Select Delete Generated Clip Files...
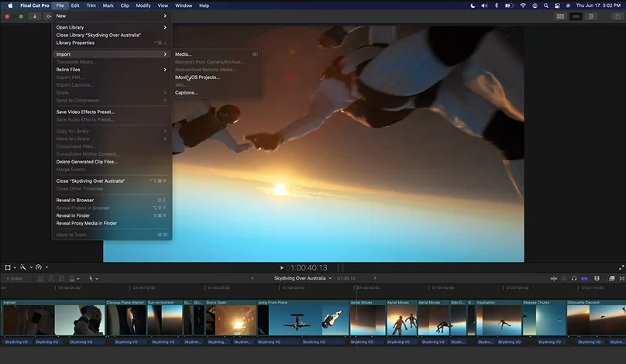626x364 pixels. [112, 162]
